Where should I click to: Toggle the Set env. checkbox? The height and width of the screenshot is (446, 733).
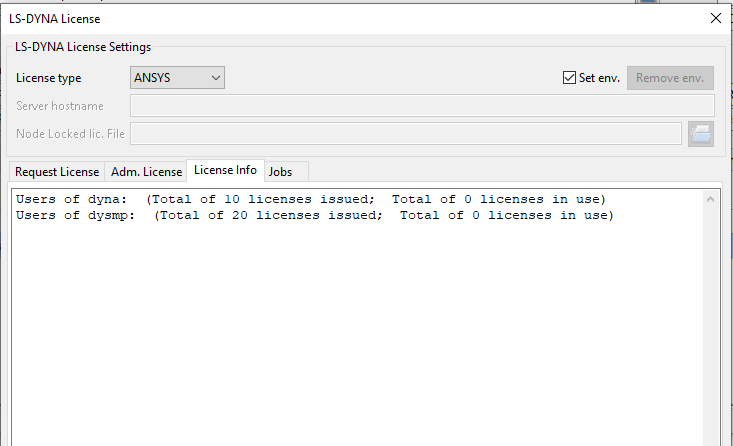tap(569, 78)
